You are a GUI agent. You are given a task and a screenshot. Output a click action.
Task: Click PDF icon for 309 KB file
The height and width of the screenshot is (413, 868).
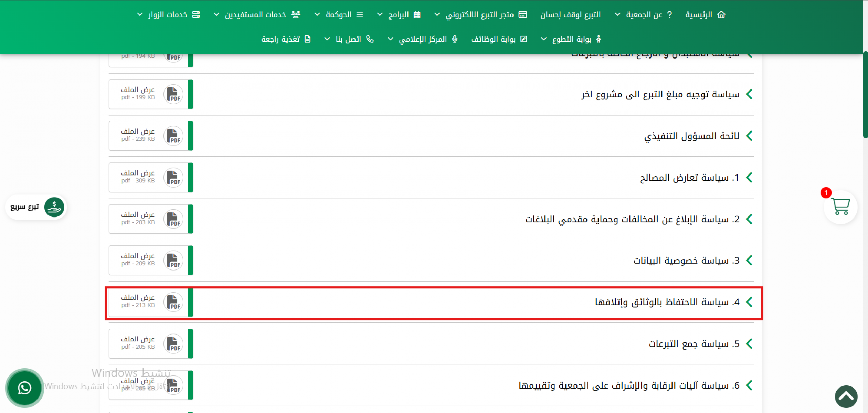pos(173,178)
